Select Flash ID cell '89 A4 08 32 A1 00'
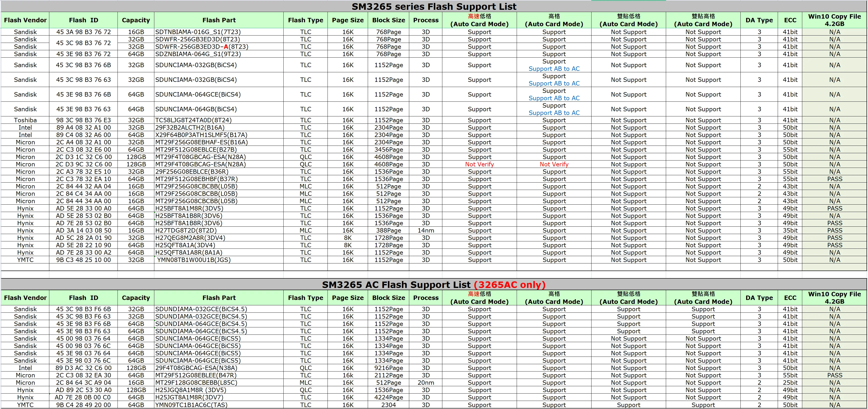 pos(84,128)
